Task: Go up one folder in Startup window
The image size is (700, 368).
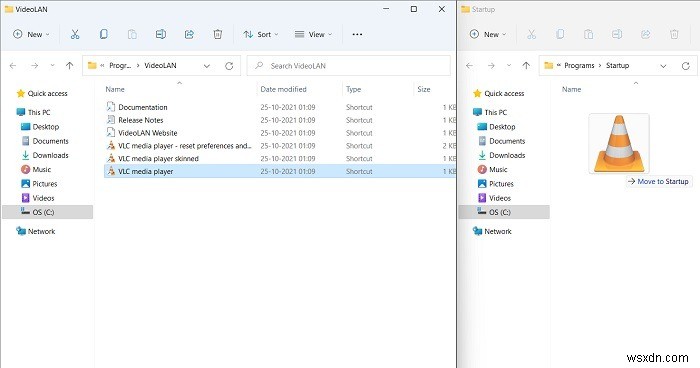Action: 526,66
